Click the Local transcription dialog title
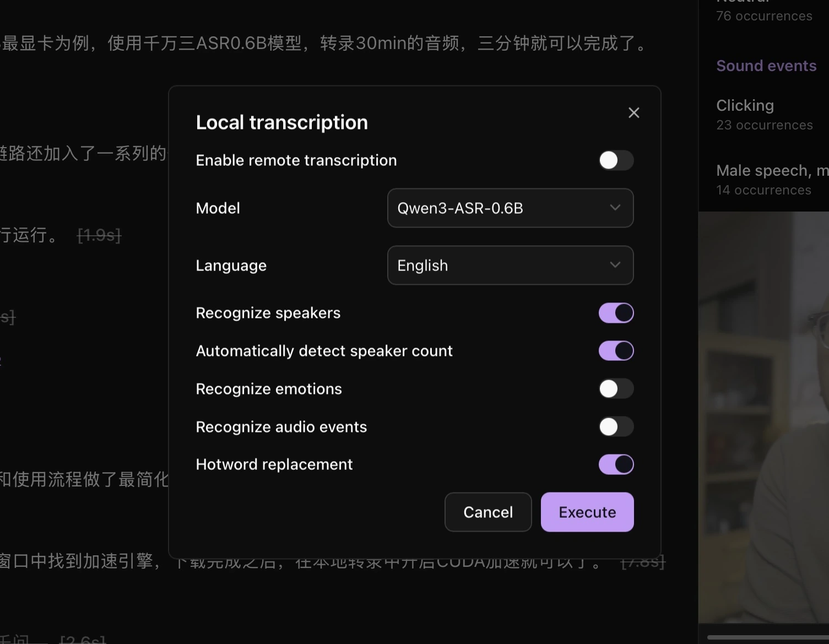829x644 pixels. 282,122
